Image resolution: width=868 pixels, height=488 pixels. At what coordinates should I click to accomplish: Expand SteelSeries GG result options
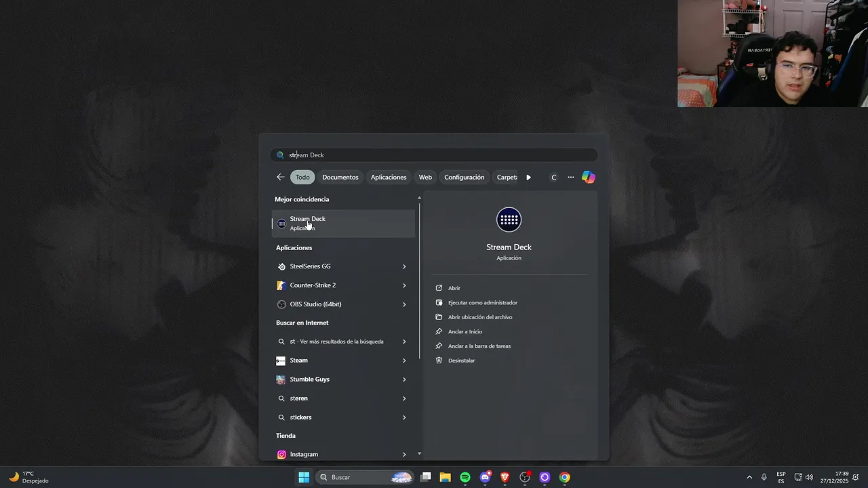point(404,266)
